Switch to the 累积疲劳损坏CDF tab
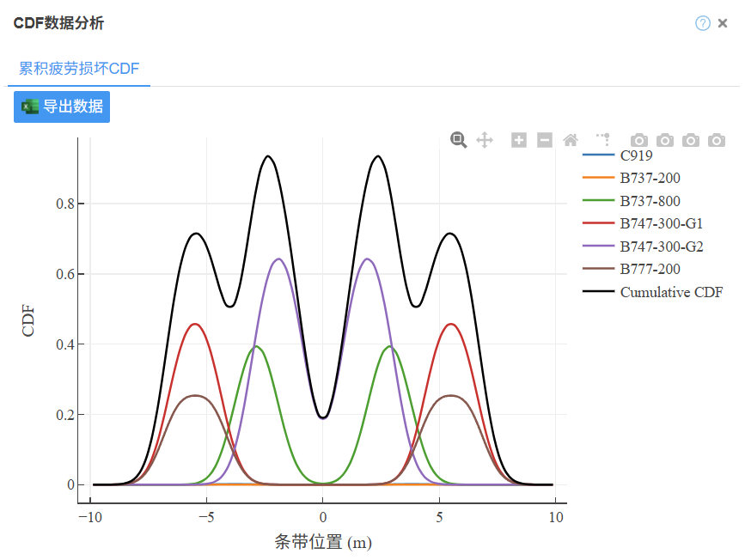This screenshot has width=745, height=560. [x=79, y=69]
